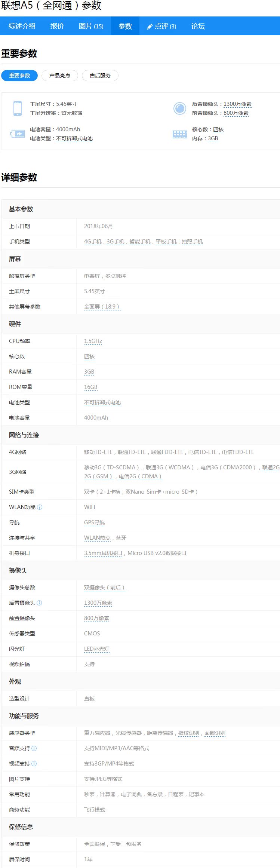The image size is (280, 868).
Task: Click the 支持3GP/MP4等格式 value
Action: [109, 764]
